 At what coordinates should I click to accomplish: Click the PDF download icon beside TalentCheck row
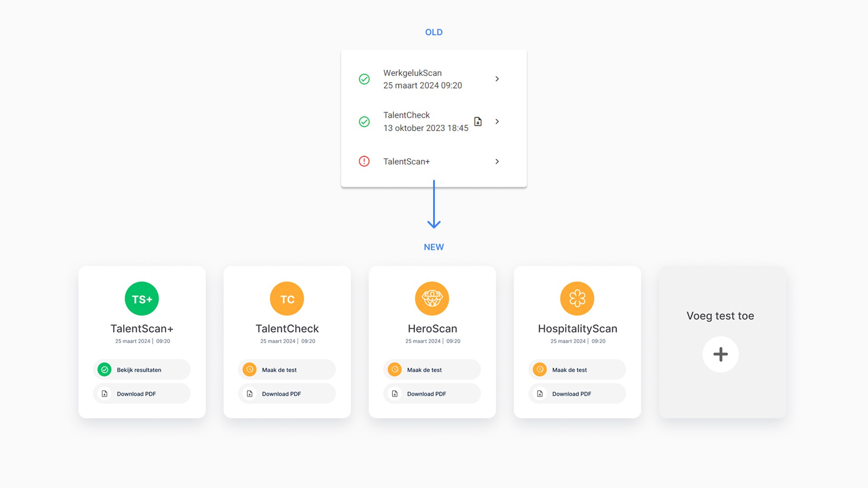[x=478, y=122]
